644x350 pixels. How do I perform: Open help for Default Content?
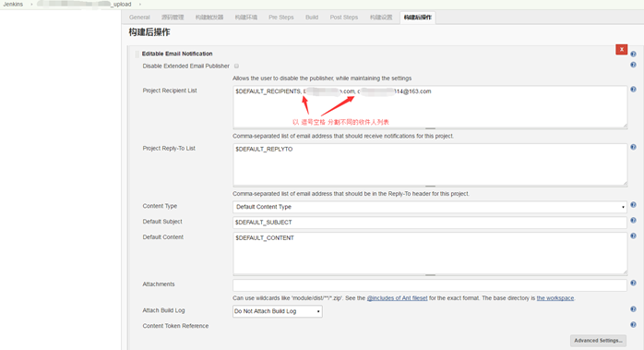click(633, 236)
